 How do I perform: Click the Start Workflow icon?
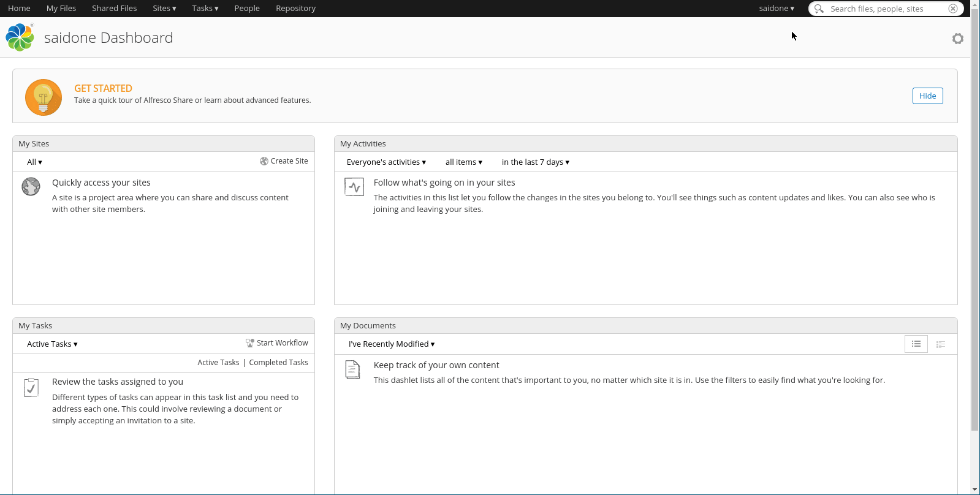pyautogui.click(x=250, y=343)
